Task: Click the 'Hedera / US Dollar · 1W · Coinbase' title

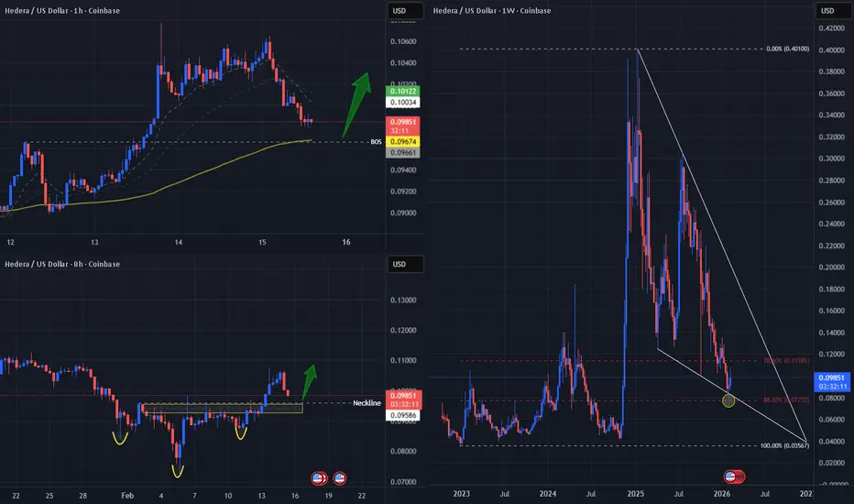Action: coord(492,11)
